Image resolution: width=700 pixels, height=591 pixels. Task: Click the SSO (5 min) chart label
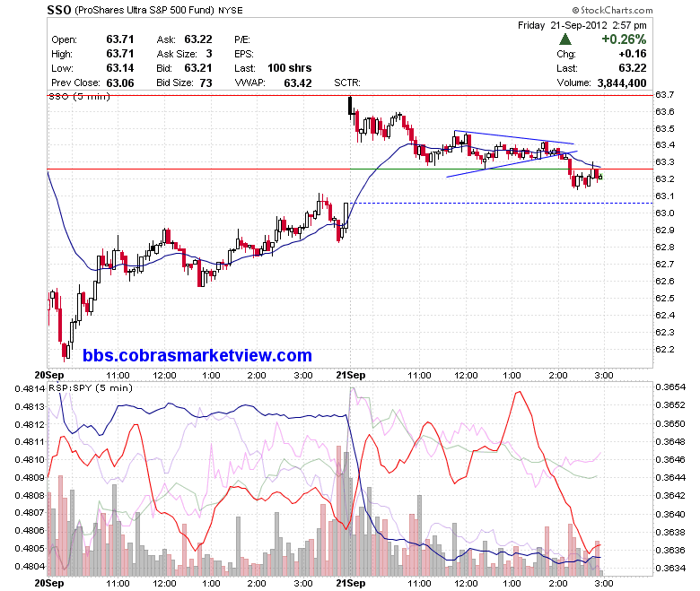click(x=79, y=96)
